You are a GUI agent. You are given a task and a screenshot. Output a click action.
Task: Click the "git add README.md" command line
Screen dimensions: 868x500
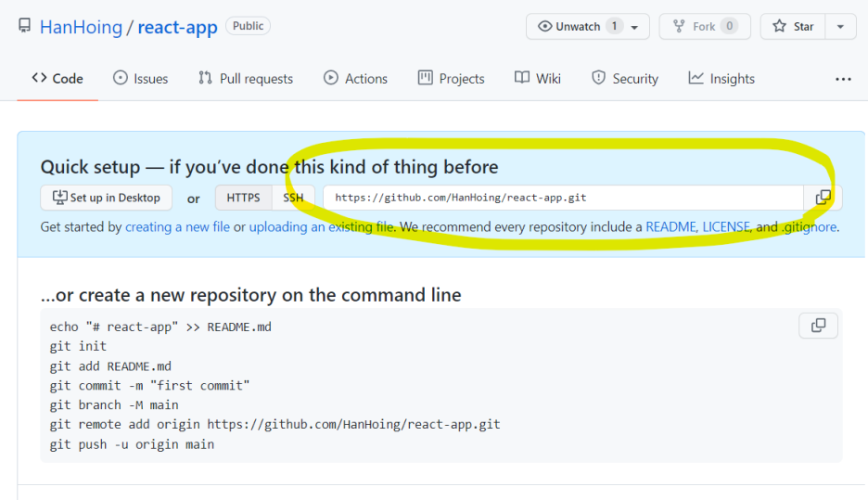(110, 366)
